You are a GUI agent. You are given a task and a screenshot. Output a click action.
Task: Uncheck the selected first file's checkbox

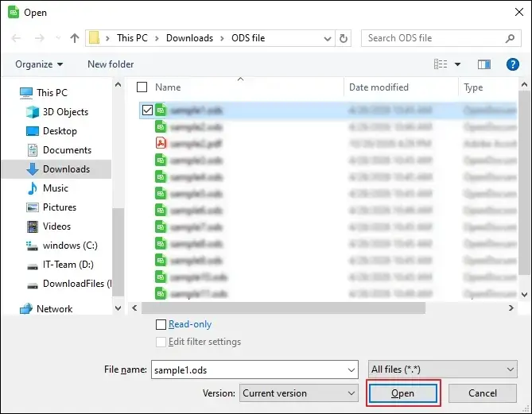click(147, 110)
